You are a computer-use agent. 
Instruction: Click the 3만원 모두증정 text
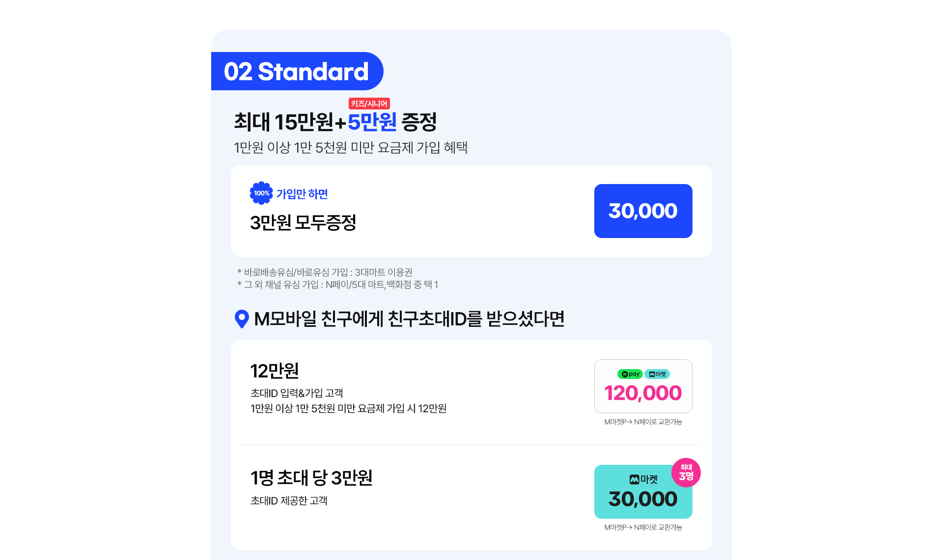303,223
